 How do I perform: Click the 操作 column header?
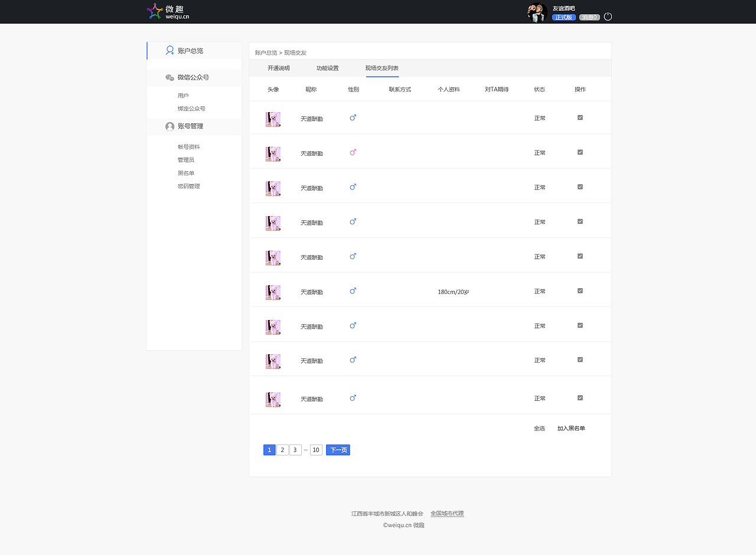(x=580, y=90)
